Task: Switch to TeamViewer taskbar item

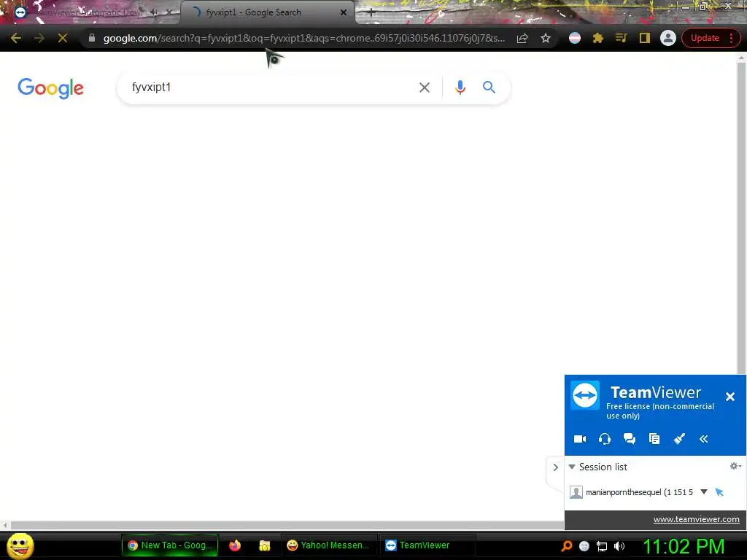Action: [x=426, y=545]
